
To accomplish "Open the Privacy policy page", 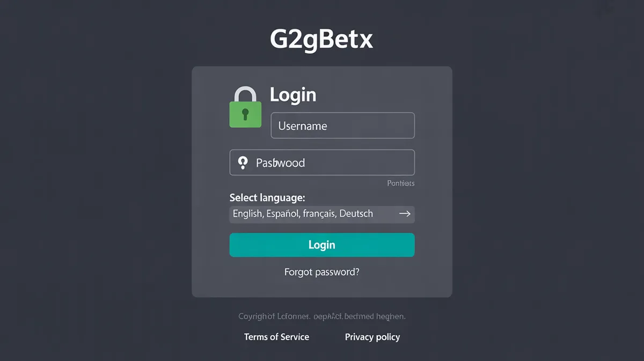I will [x=372, y=337].
